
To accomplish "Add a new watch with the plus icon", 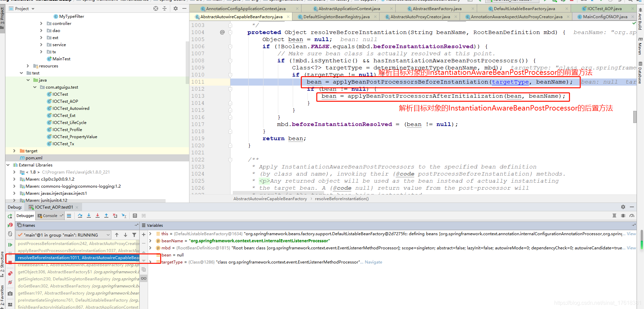I will 144,235.
